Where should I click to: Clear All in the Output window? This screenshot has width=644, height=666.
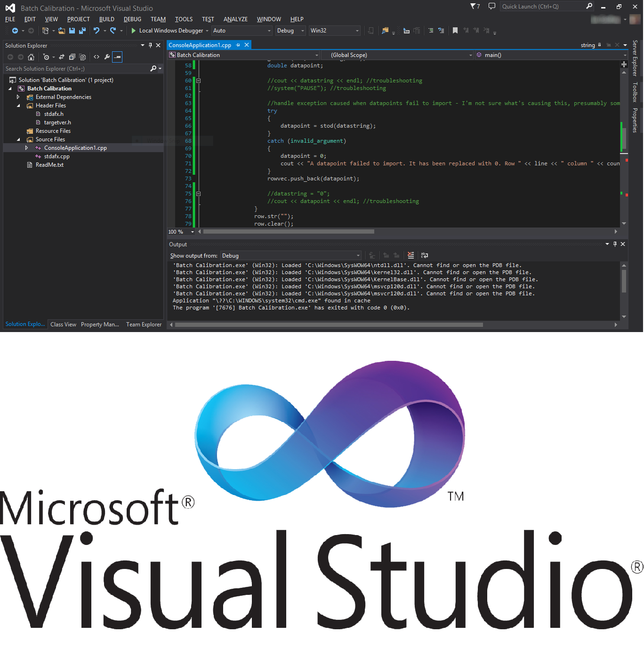[x=411, y=255]
